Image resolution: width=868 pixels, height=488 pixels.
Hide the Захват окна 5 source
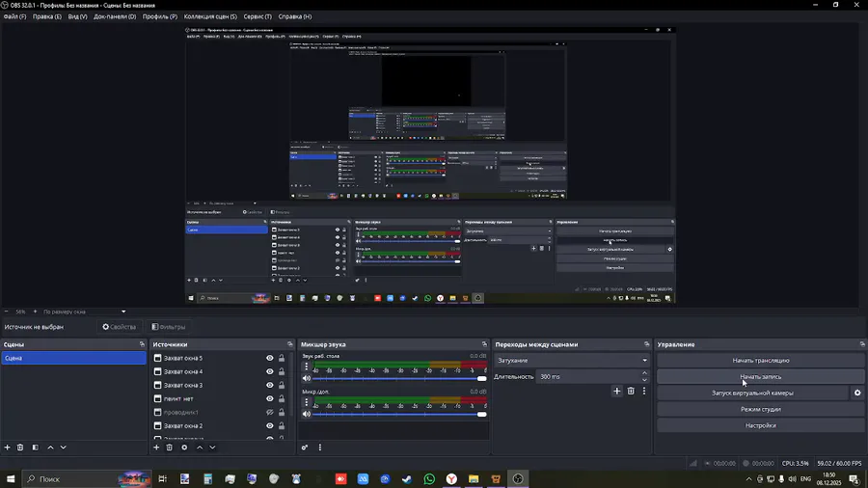point(270,358)
